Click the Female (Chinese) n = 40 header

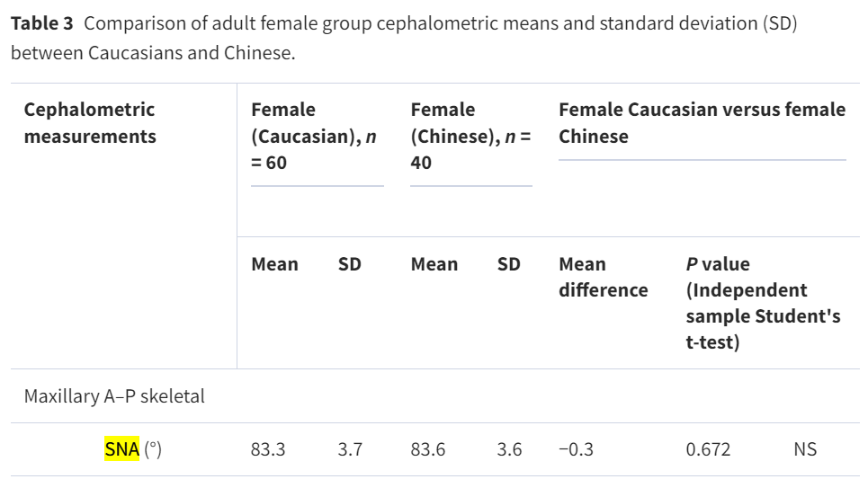tap(470, 136)
